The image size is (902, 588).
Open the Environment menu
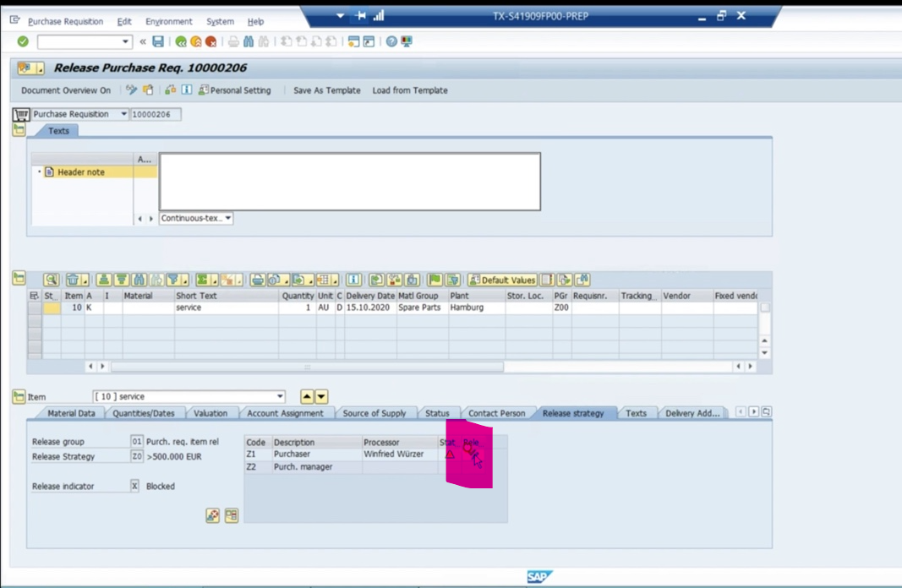pos(168,21)
